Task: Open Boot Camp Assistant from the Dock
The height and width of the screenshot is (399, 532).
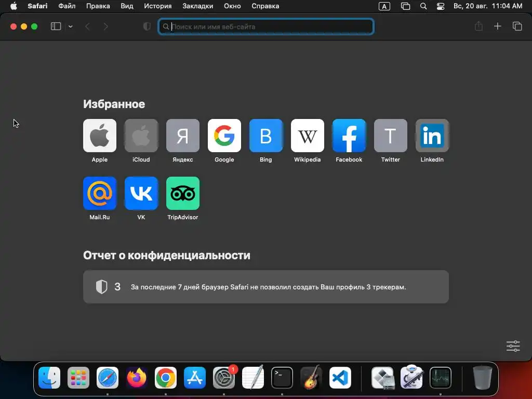Action: coord(383,378)
